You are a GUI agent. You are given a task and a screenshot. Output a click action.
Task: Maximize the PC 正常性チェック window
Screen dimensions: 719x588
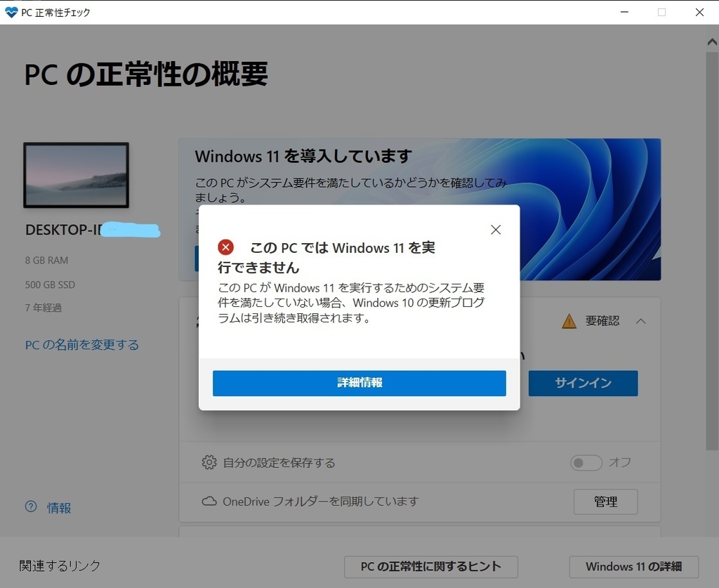[x=661, y=12]
